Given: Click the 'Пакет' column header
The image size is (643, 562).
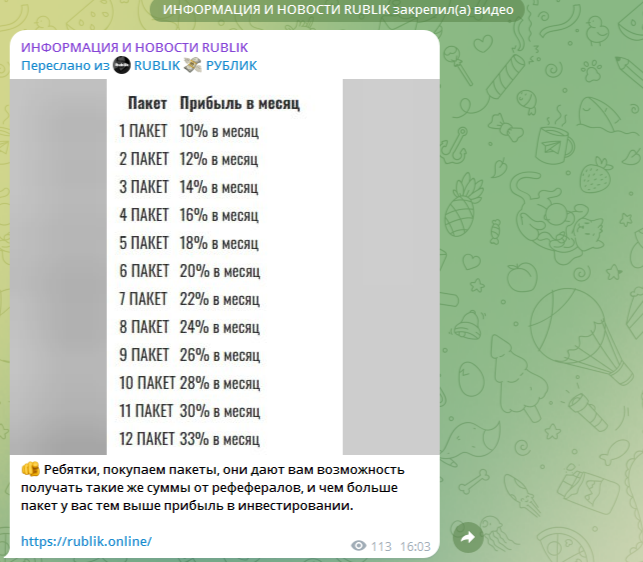Looking at the screenshot, I should point(147,103).
